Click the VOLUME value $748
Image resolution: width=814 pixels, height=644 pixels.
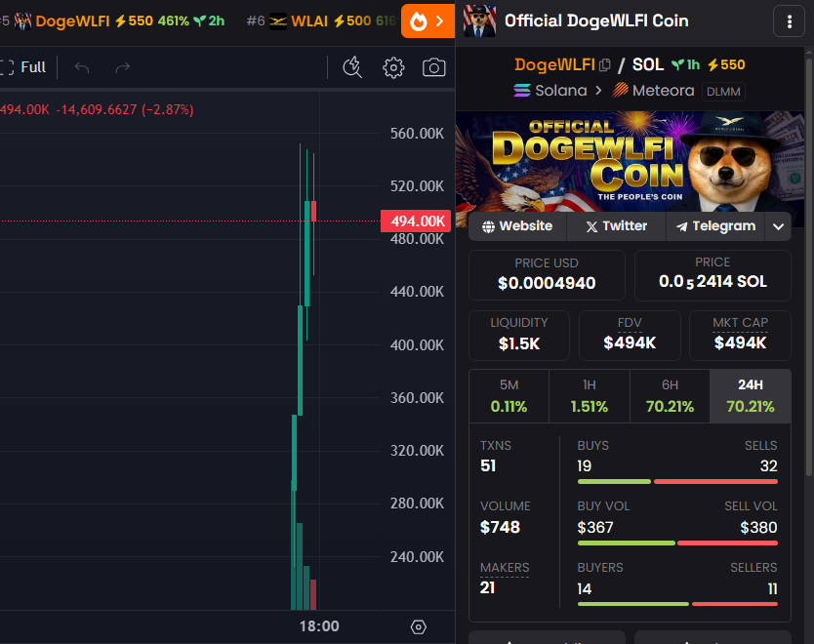[x=500, y=527]
